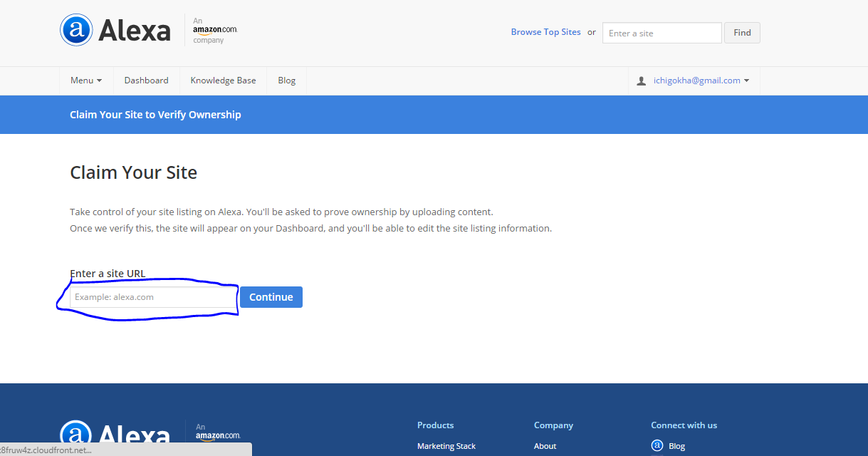Click the Find button
Screen dimensions: 868x456
click(742, 33)
